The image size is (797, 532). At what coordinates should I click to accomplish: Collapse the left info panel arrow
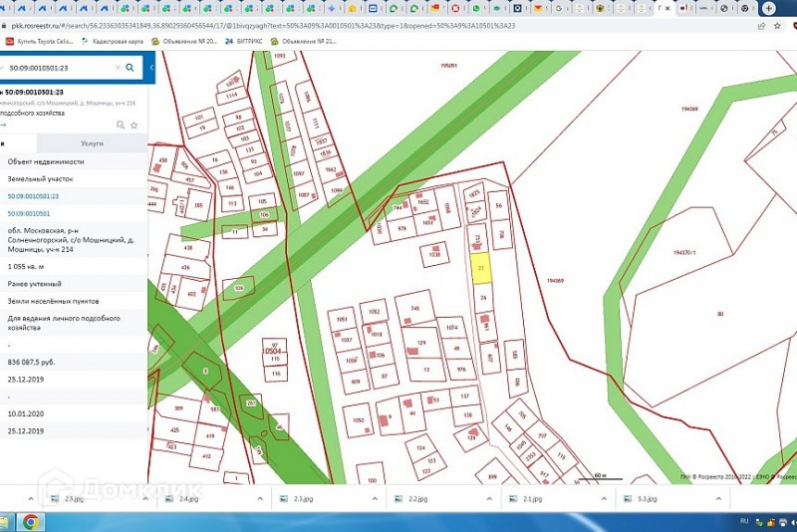click(x=151, y=67)
